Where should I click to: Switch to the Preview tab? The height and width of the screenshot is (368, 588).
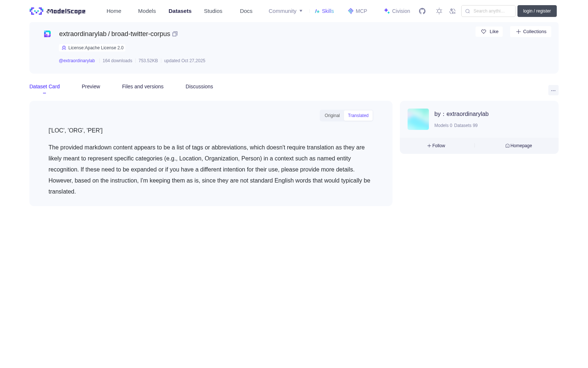point(91,86)
